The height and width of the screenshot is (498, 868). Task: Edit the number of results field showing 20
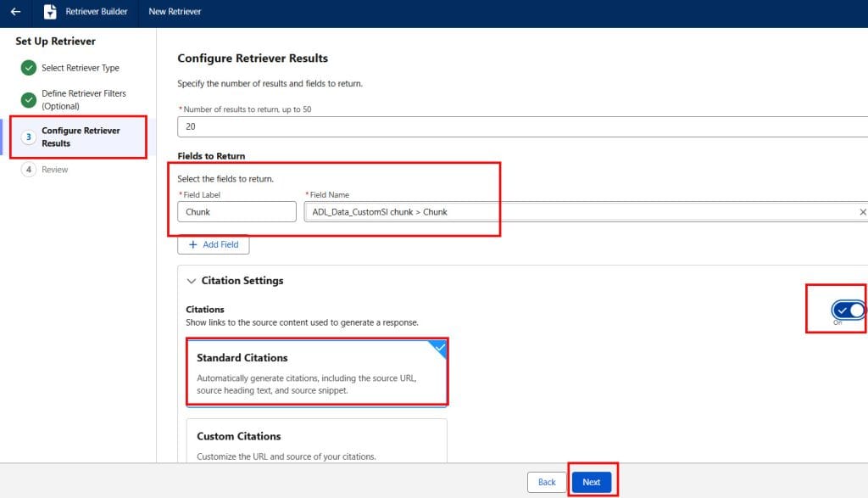[x=522, y=127]
